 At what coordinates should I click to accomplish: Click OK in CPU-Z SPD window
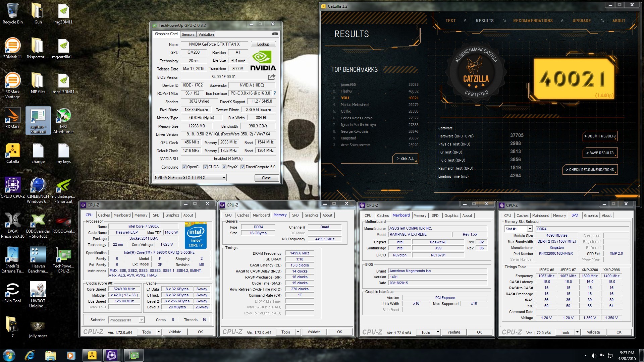(x=619, y=332)
